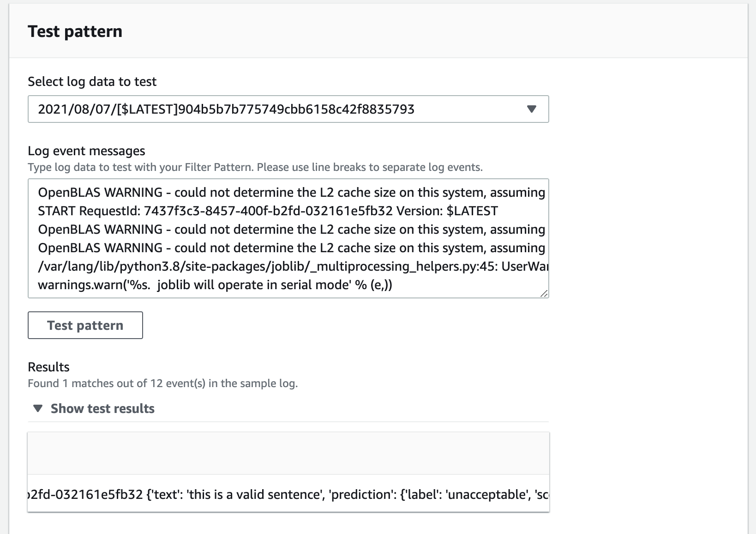Click the third OpenBLAS WARNING line
The image size is (756, 534).
[291, 248]
